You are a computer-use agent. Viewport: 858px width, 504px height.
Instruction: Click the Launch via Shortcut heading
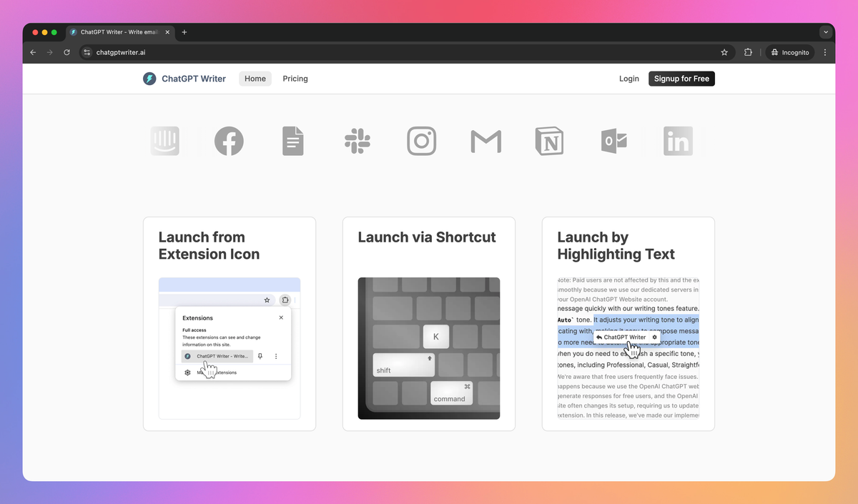tap(427, 237)
